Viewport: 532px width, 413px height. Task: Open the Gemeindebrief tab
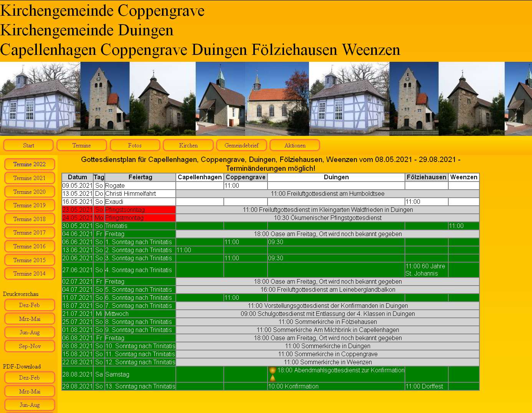coord(241,145)
